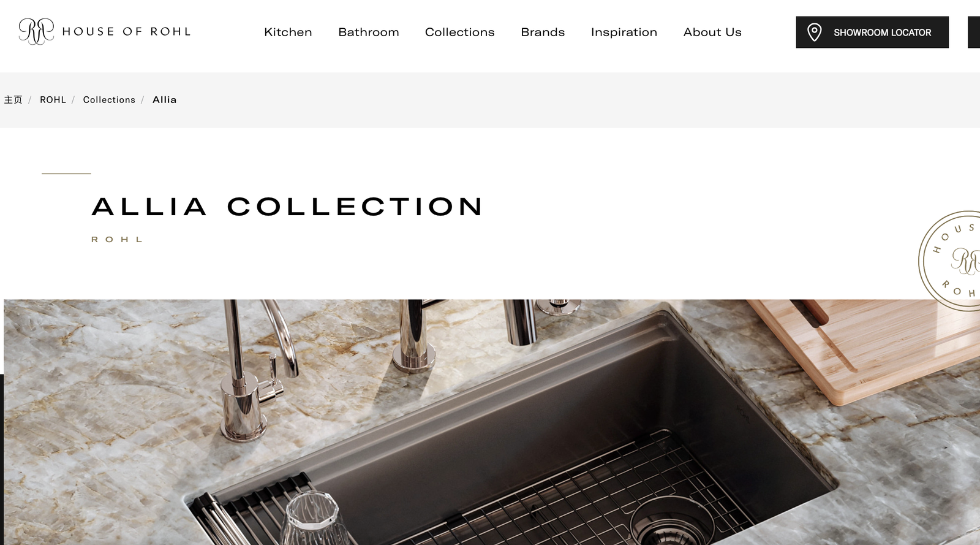The width and height of the screenshot is (980, 545).
Task: Click the ROHL brand label under heading
Action: point(117,239)
